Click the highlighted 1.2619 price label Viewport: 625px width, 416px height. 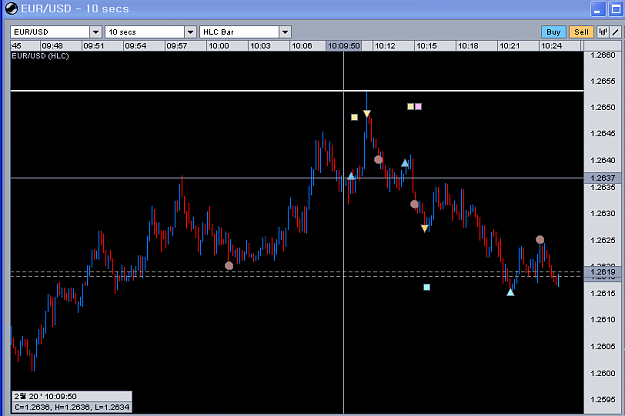[603, 272]
